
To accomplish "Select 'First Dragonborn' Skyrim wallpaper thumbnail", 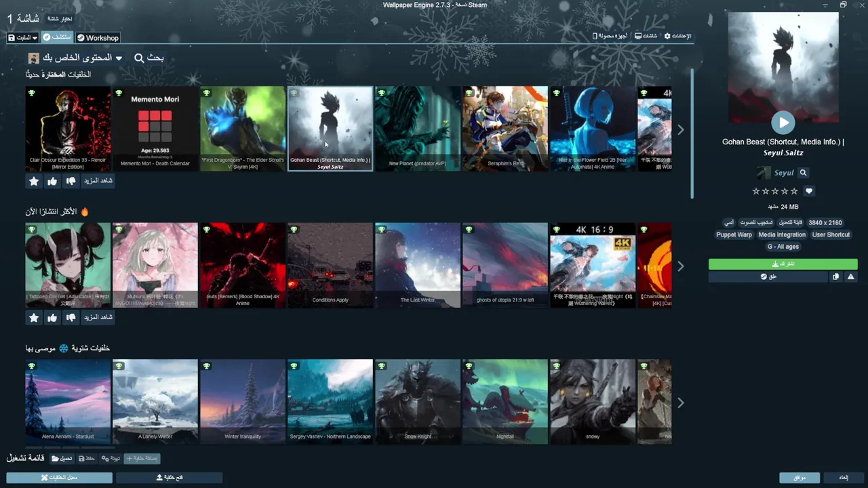I will pyautogui.click(x=243, y=129).
